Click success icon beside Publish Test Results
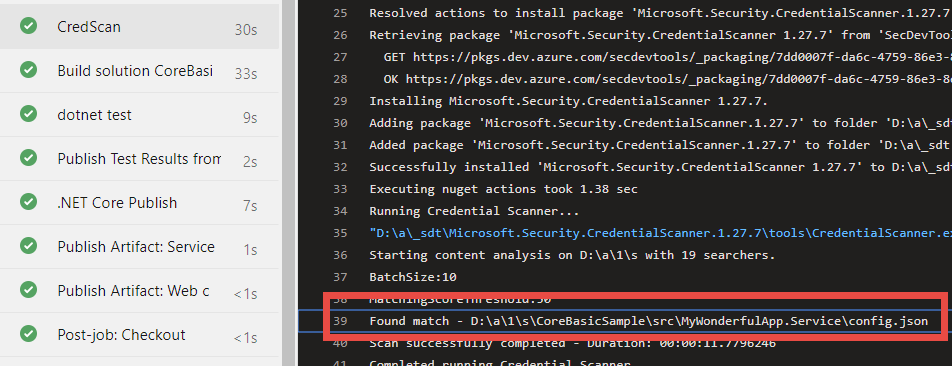The width and height of the screenshot is (952, 366). (x=28, y=158)
